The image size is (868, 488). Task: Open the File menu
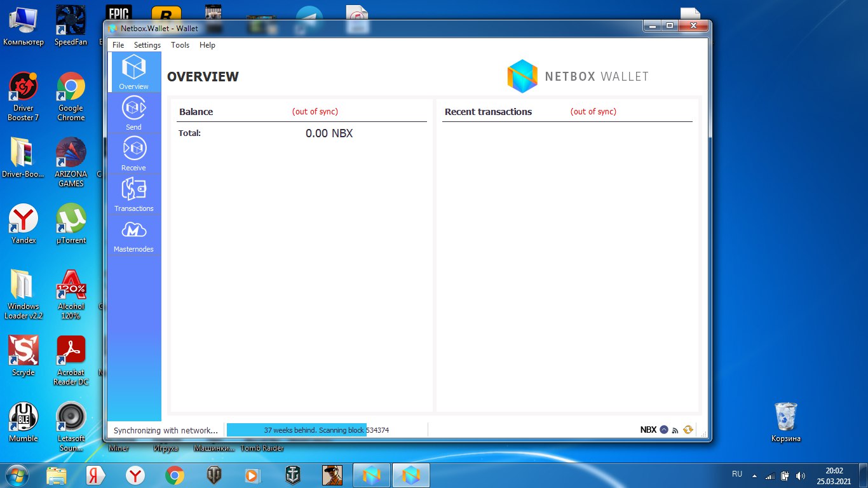[x=118, y=45]
